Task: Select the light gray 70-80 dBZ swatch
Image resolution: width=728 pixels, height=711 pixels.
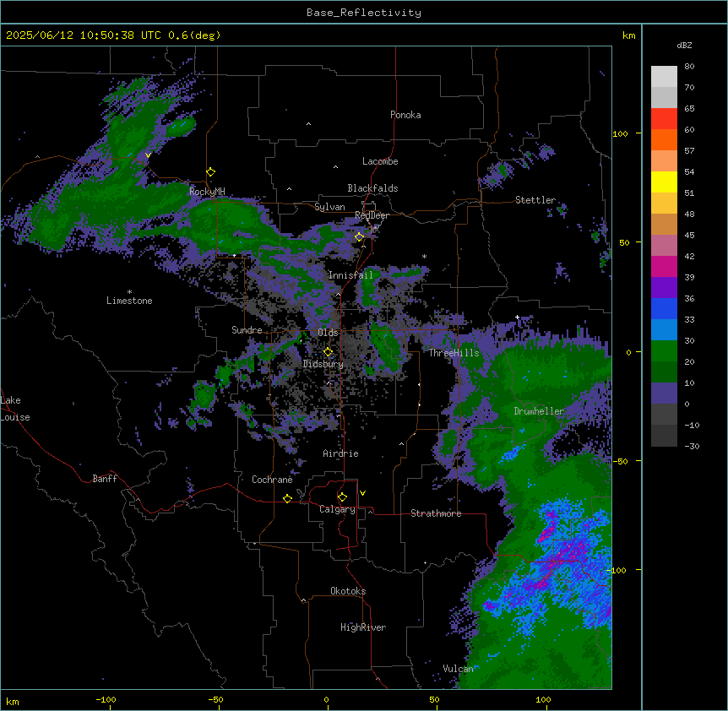Action: (x=664, y=77)
